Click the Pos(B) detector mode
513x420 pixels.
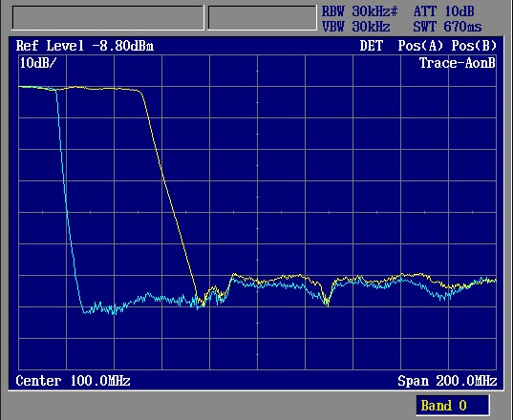coord(474,46)
